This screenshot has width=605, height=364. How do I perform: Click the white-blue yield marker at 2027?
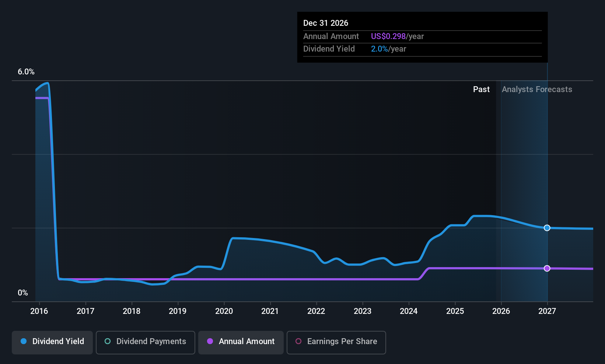pyautogui.click(x=547, y=228)
